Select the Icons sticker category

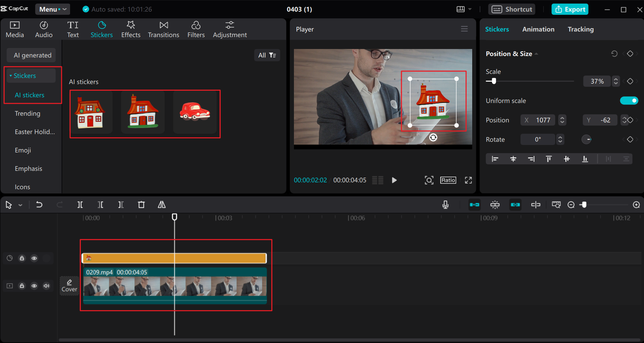[x=22, y=187]
